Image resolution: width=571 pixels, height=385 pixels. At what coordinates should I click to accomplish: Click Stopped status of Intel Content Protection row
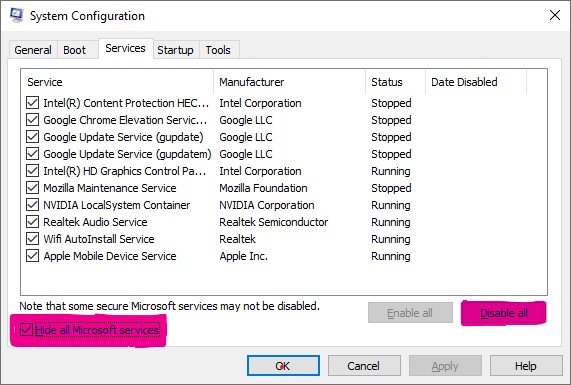pyautogui.click(x=391, y=103)
